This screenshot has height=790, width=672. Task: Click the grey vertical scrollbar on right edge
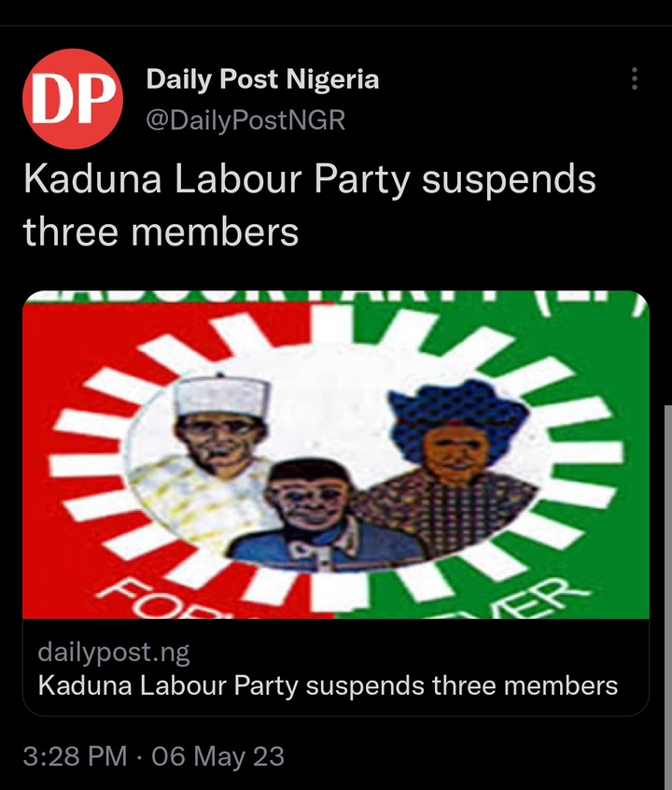[668, 597]
